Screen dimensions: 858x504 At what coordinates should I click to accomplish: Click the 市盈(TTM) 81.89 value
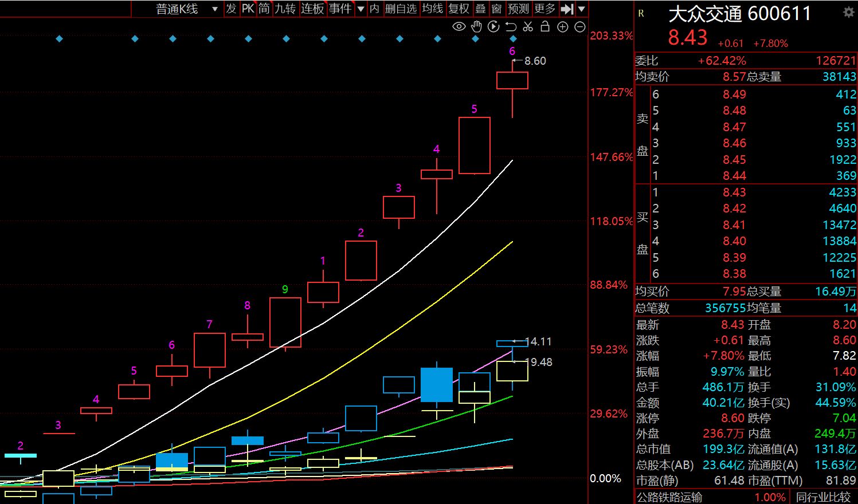click(x=841, y=481)
